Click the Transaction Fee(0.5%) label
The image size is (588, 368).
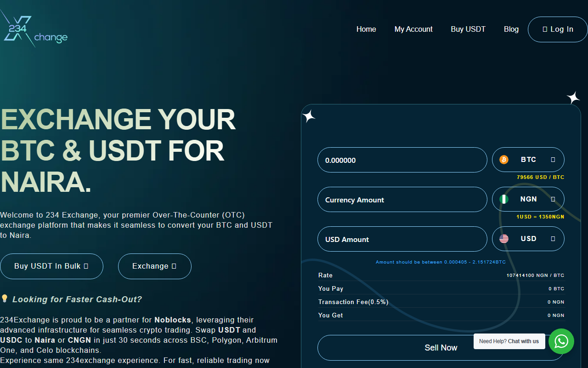[x=353, y=302]
